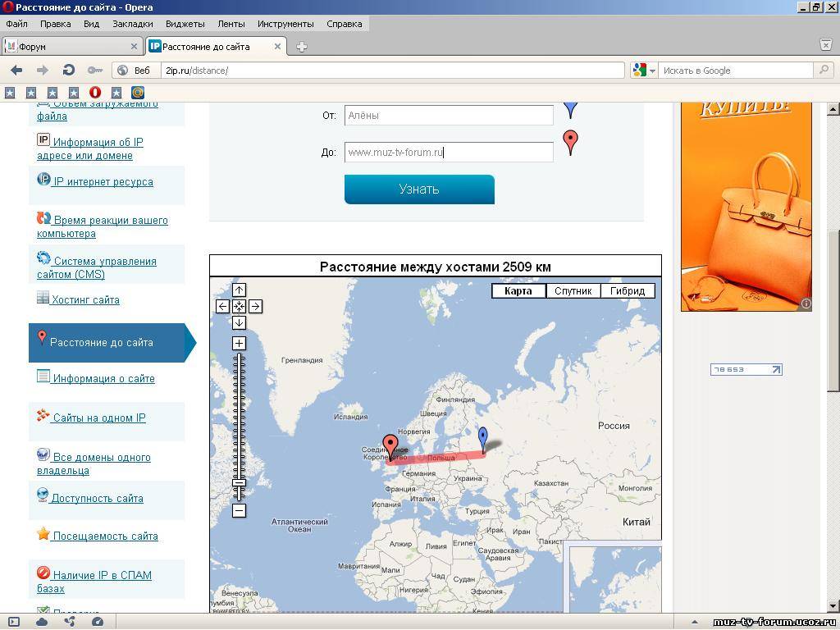Click the Opera logo bookmark icon
This screenshot has width=840, height=630.
[x=95, y=93]
